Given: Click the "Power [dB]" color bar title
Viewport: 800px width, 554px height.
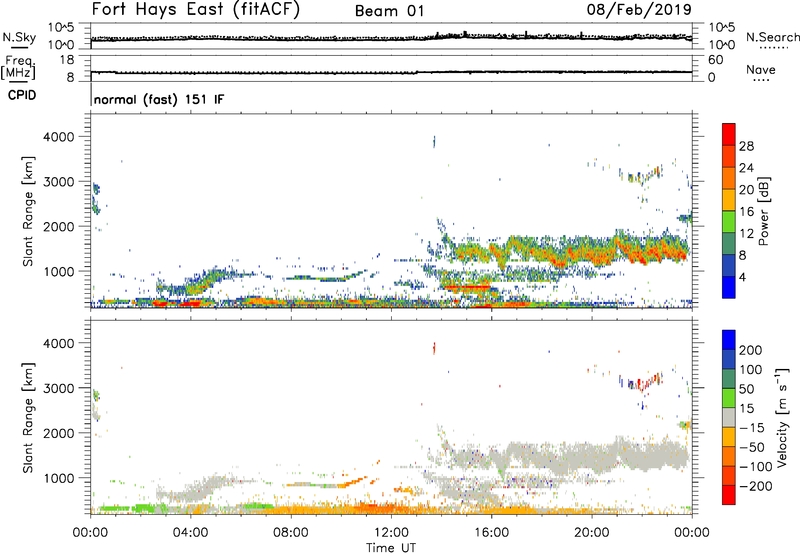Looking at the screenshot, I should pos(763,211).
